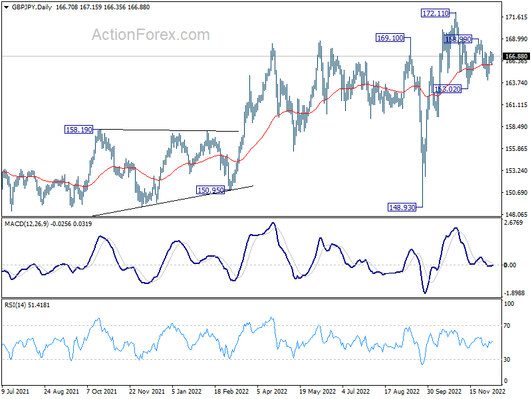The image size is (532, 399).
Task: Click the MACD axis value -1.8988
Action: tap(514, 293)
